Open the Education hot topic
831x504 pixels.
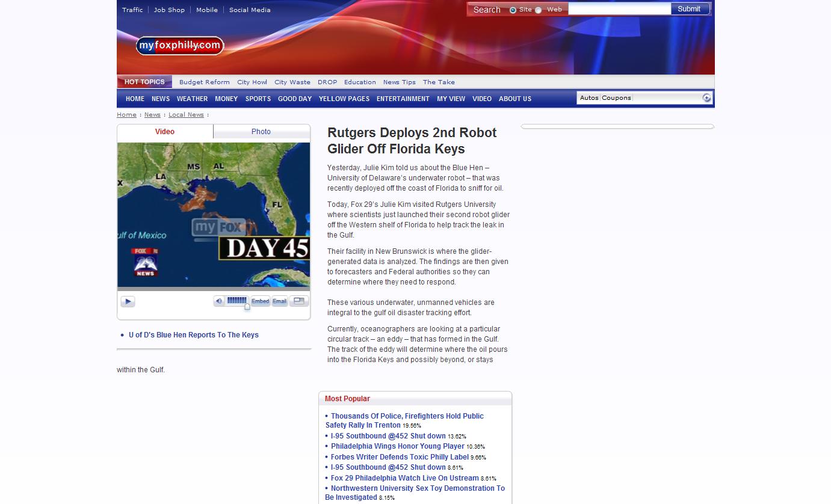[x=360, y=82]
